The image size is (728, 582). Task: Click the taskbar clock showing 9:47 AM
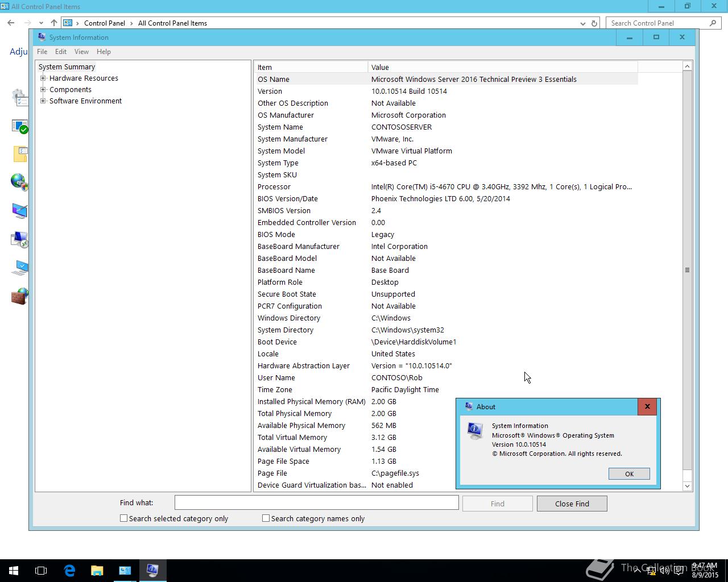point(705,571)
